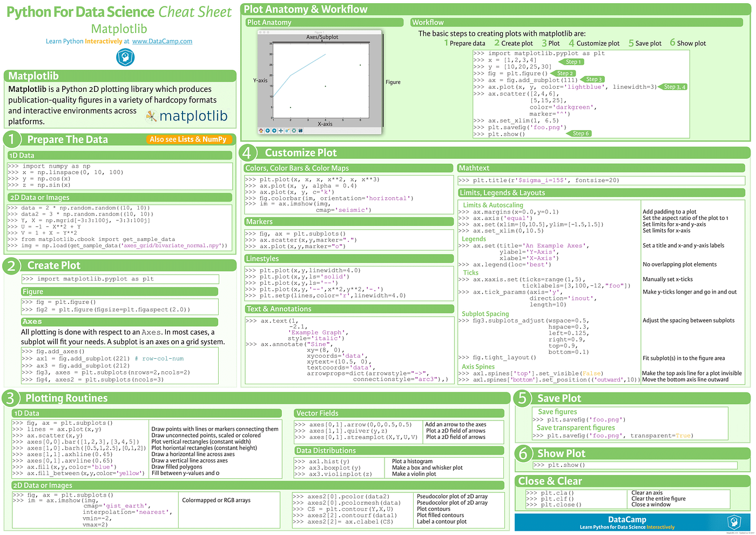Click the Also see Lists & NumPy badge
The width and height of the screenshot is (756, 535).
[x=189, y=139]
